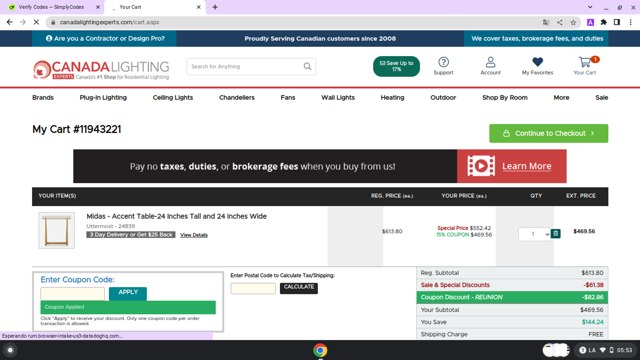Click We cover taxes banner link
The width and height of the screenshot is (640, 360).
537,39
